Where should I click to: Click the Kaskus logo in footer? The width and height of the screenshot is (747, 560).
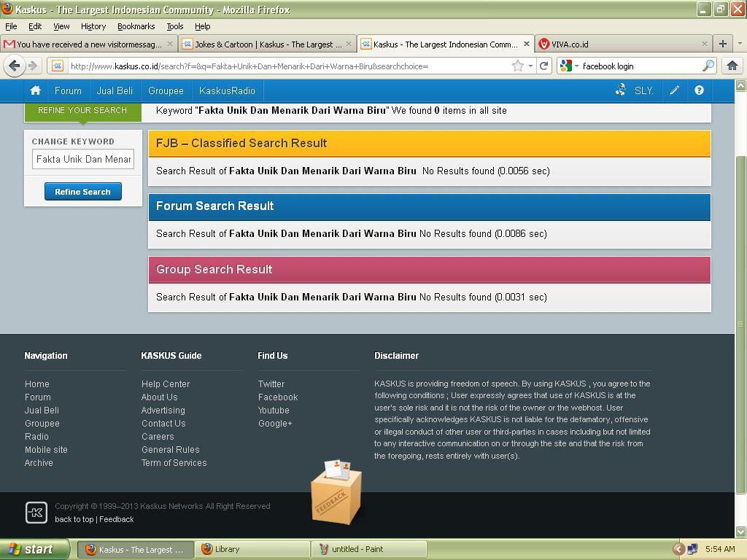[36, 513]
